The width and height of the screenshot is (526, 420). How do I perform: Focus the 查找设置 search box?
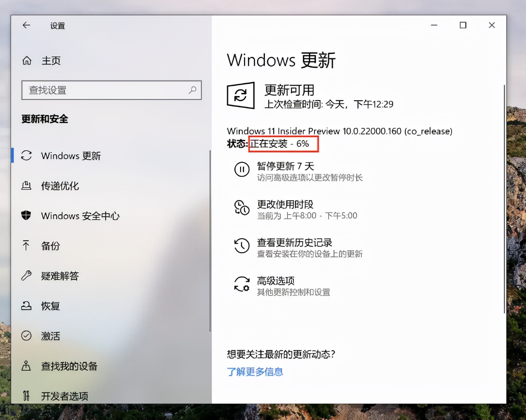[111, 90]
